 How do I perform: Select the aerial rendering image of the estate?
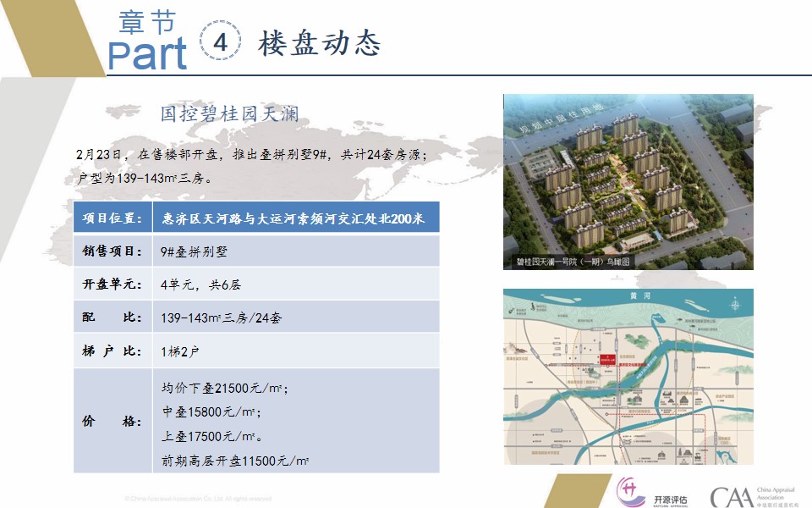[628, 181]
